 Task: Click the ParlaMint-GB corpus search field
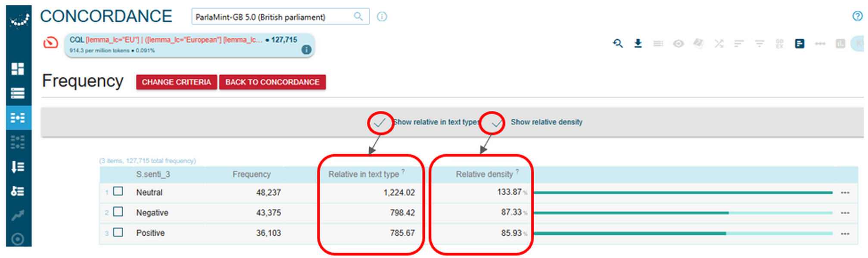click(x=272, y=17)
